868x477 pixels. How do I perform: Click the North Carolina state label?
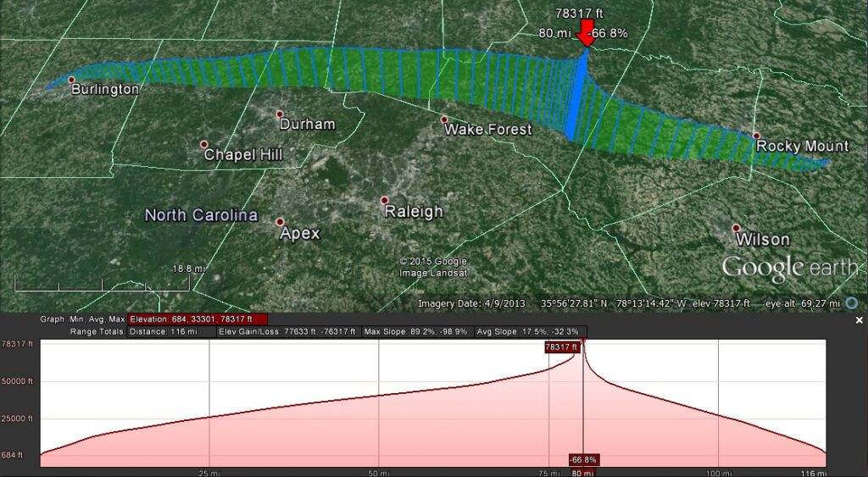pyautogui.click(x=201, y=215)
